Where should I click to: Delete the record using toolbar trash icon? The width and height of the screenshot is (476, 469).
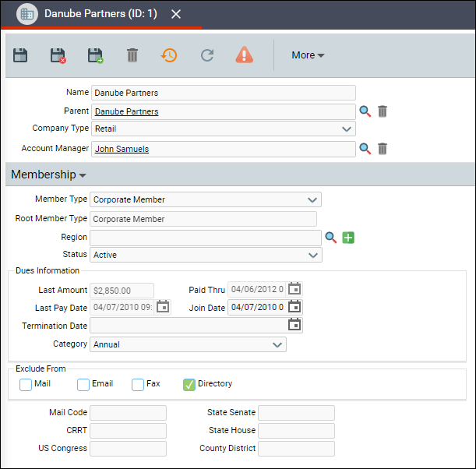pyautogui.click(x=132, y=55)
